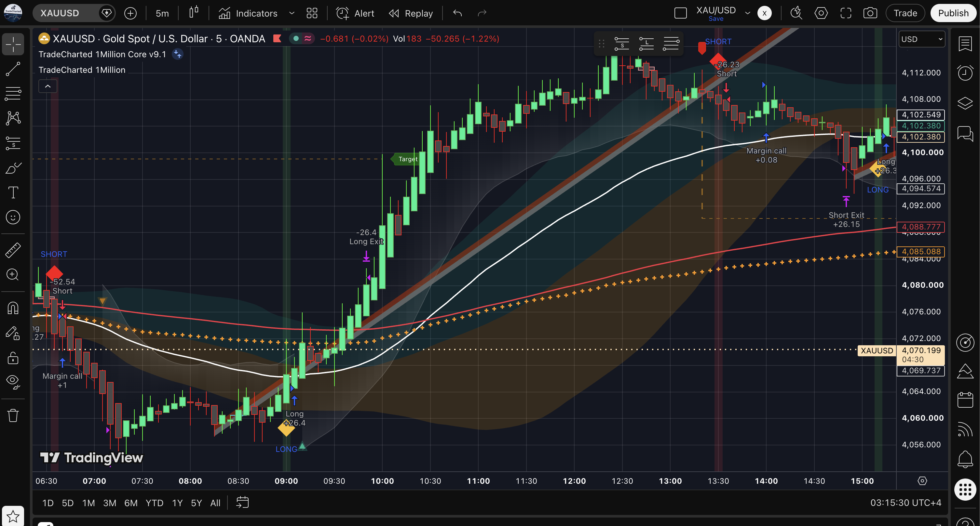Save the XAU/USD layout
The width and height of the screenshot is (980, 526).
(715, 19)
